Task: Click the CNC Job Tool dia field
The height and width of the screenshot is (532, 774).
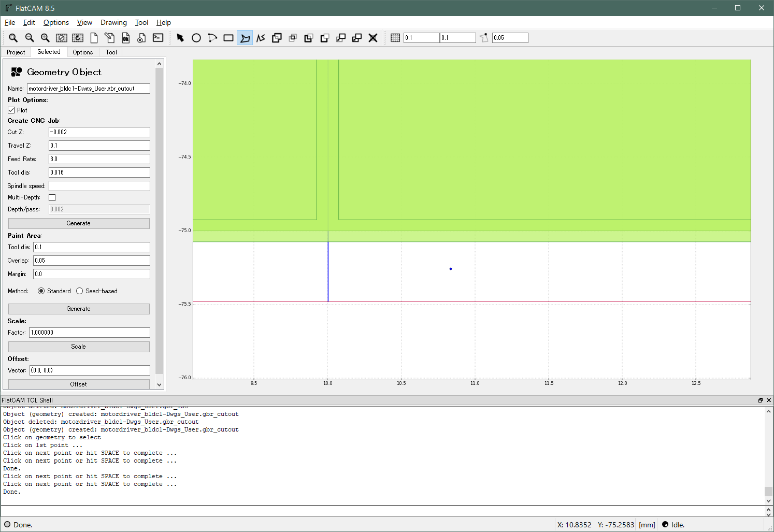Action: [x=99, y=172]
